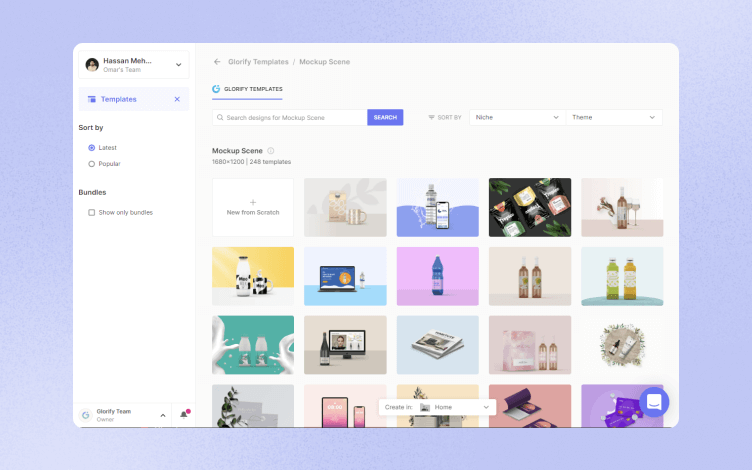Open the black pouch packaging mockup
The width and height of the screenshot is (752, 470).
(530, 207)
